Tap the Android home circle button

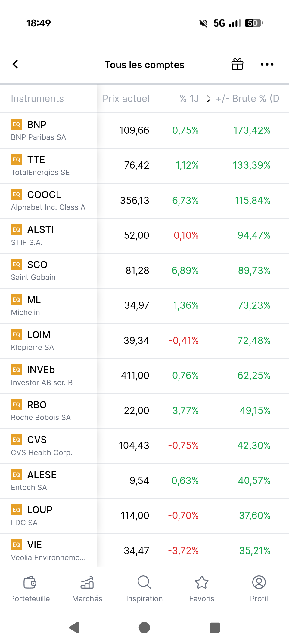(x=144, y=627)
